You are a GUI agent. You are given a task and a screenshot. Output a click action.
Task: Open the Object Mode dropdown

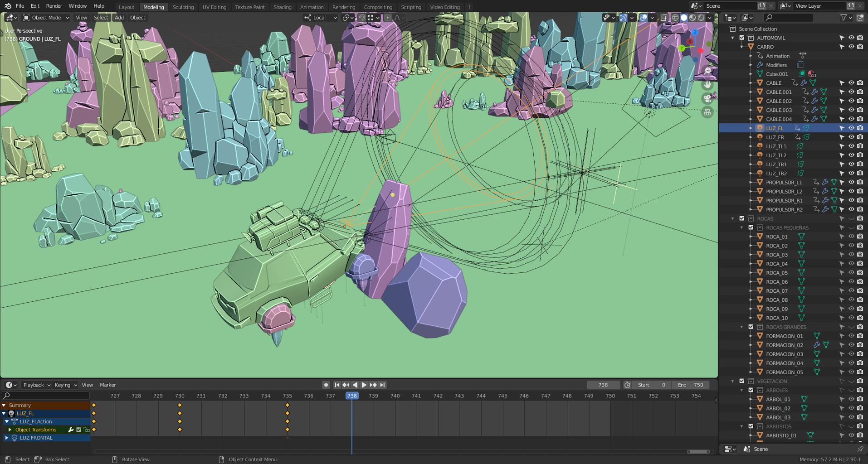tap(46, 18)
